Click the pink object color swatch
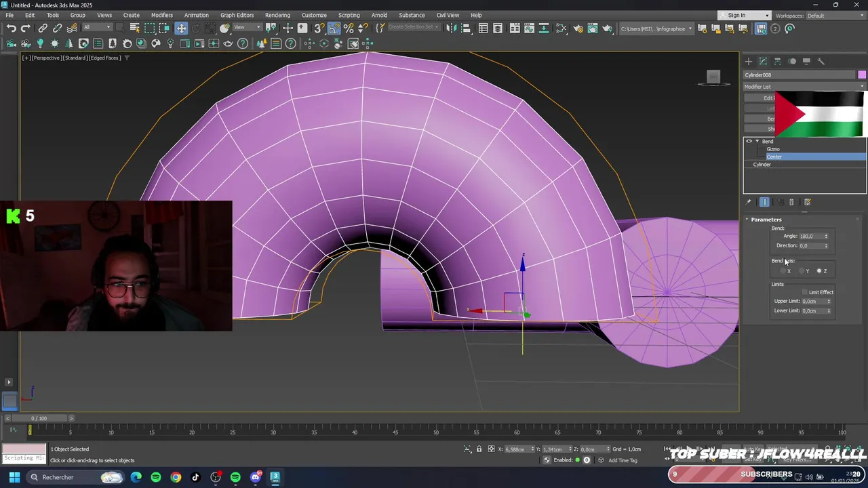This screenshot has height=488, width=868. click(861, 75)
